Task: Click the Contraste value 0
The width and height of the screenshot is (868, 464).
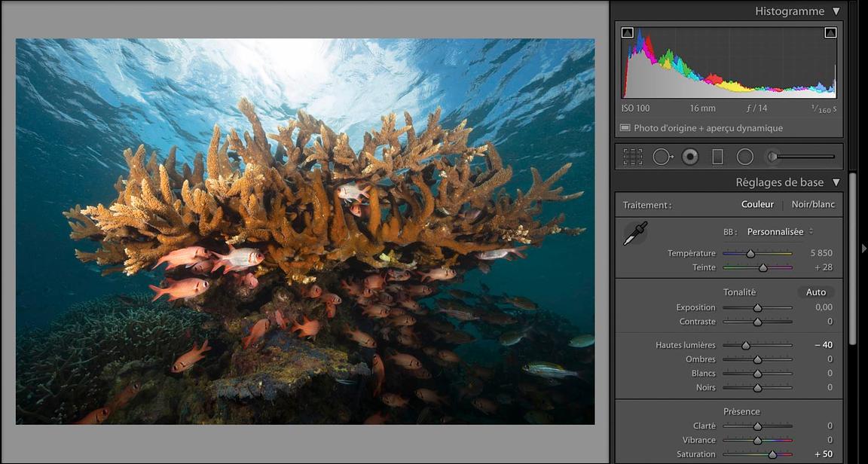Action: (830, 322)
